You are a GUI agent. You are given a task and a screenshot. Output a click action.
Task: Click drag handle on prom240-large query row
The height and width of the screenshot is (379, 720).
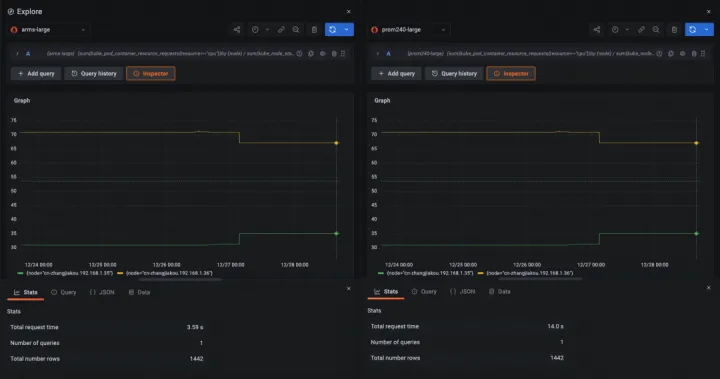(703, 54)
